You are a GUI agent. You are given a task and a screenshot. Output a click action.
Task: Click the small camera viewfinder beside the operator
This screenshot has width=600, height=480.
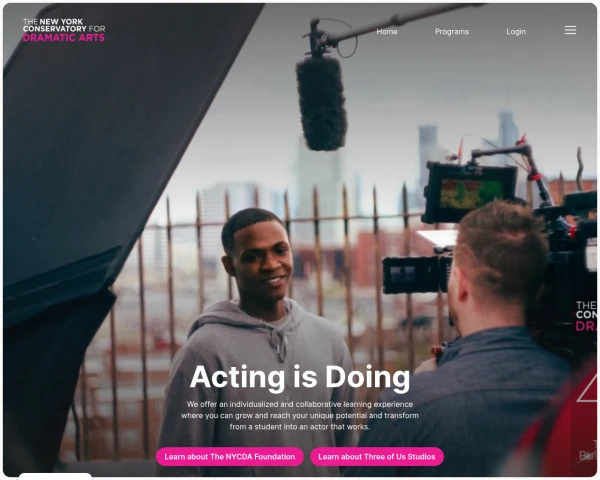pyautogui.click(x=416, y=274)
